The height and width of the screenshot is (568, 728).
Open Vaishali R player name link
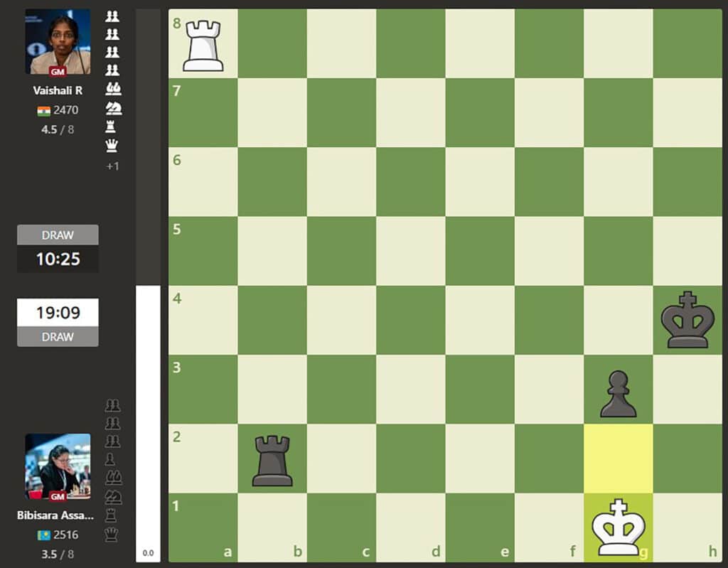[58, 91]
